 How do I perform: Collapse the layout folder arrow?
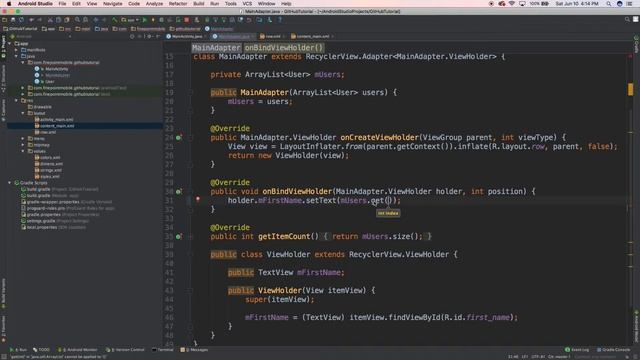tap(23, 113)
